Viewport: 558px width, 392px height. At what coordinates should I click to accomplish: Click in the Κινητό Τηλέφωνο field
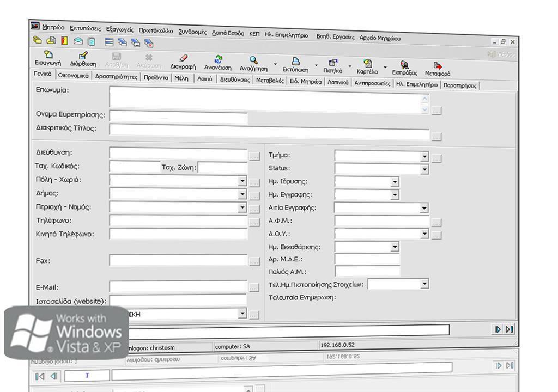(178, 234)
